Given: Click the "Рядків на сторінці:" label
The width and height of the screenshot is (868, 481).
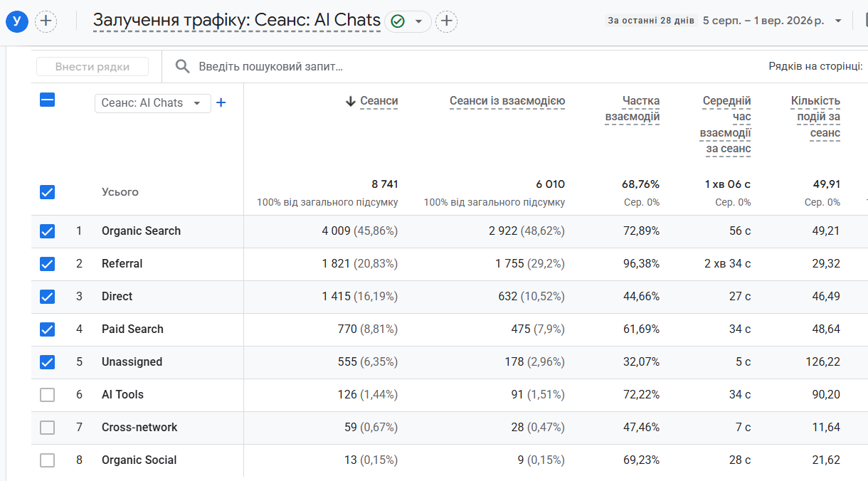Looking at the screenshot, I should [x=815, y=66].
